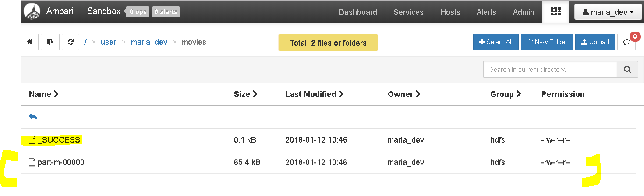Click the Upload button
Screen dimensions: 644x196
coord(595,42)
